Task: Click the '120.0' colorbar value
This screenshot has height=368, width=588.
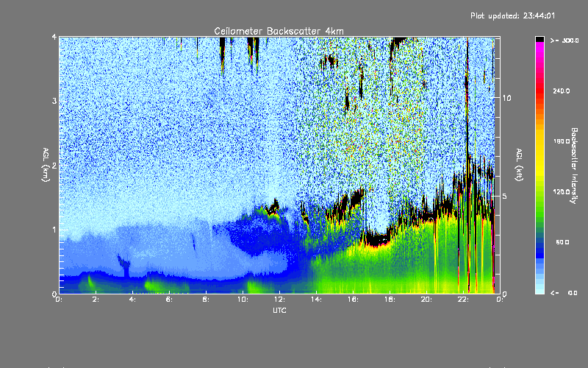Action: click(x=562, y=191)
